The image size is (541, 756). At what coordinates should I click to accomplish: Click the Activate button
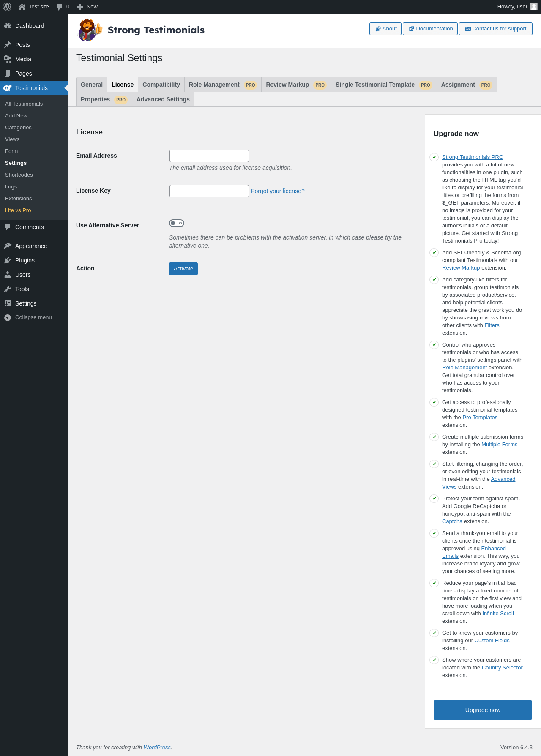pos(183,269)
